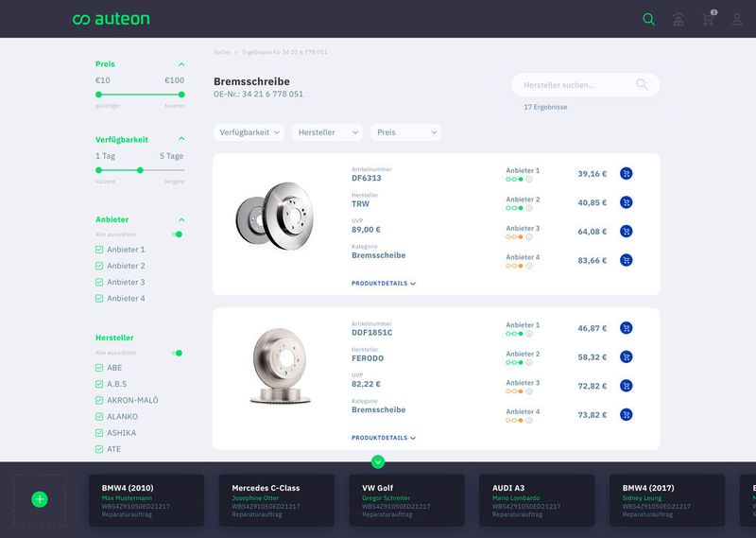
Task: Uncheck Anbieter 1 filter
Action: (x=99, y=250)
